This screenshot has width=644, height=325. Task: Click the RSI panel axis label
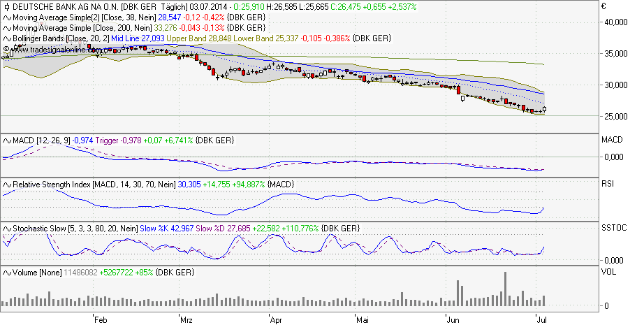[x=608, y=184]
